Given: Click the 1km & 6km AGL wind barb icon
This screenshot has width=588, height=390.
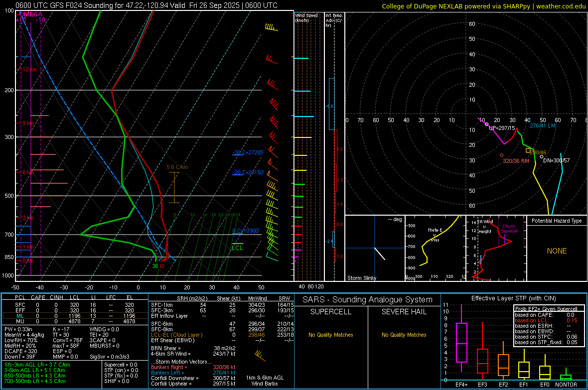Looking at the screenshot, I should pyautogui.click(x=260, y=355).
